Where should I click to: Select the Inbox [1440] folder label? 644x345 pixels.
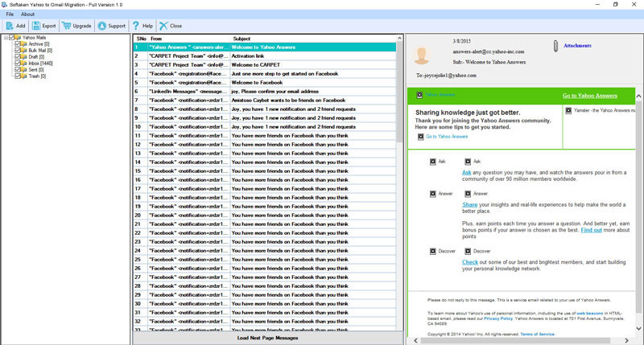(40, 64)
